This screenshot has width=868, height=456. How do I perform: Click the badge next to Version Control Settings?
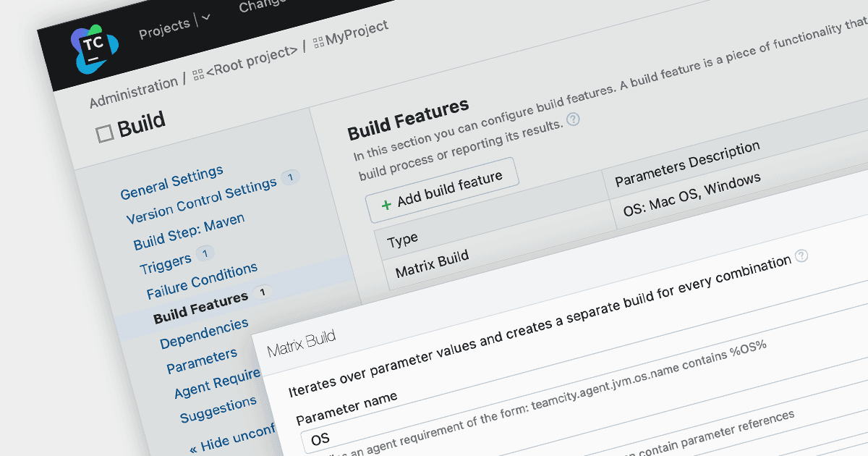tap(291, 177)
